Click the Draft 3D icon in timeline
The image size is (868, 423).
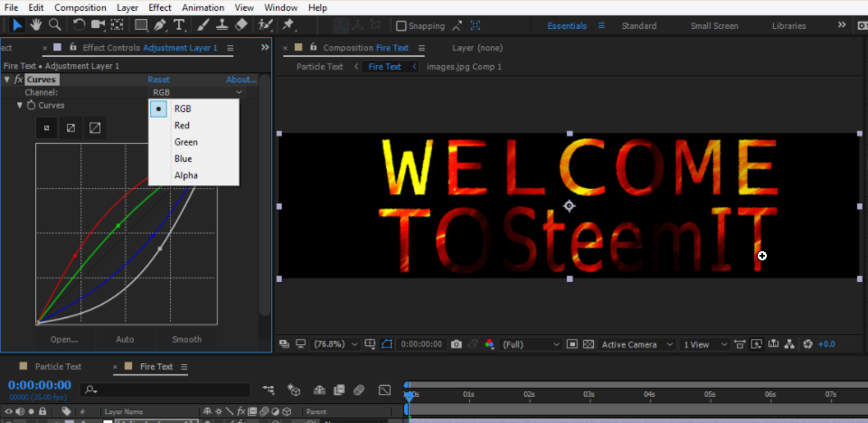[294, 390]
